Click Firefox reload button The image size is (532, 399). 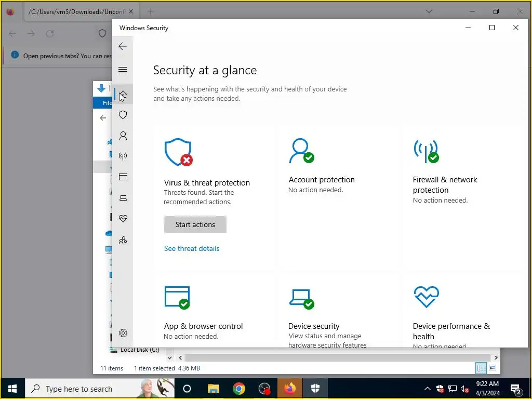(50, 34)
